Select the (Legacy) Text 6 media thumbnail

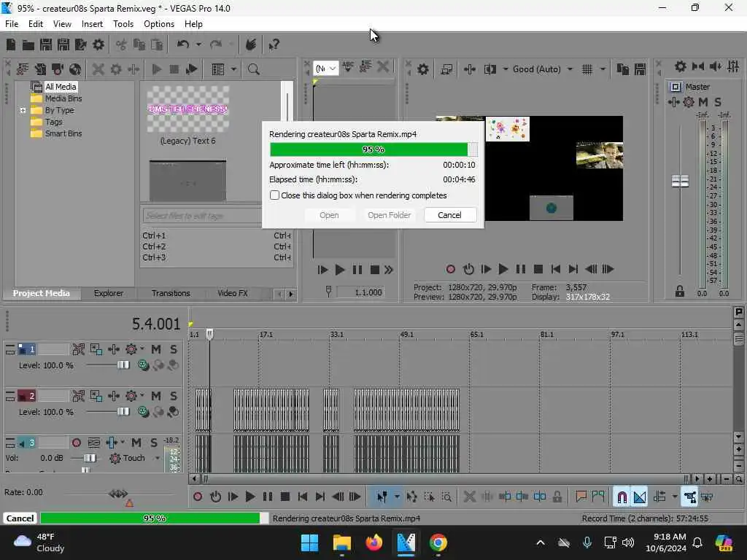click(x=188, y=110)
